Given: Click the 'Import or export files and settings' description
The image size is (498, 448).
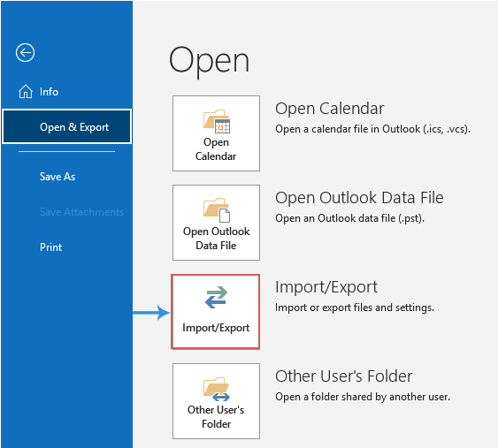Looking at the screenshot, I should 355,308.
